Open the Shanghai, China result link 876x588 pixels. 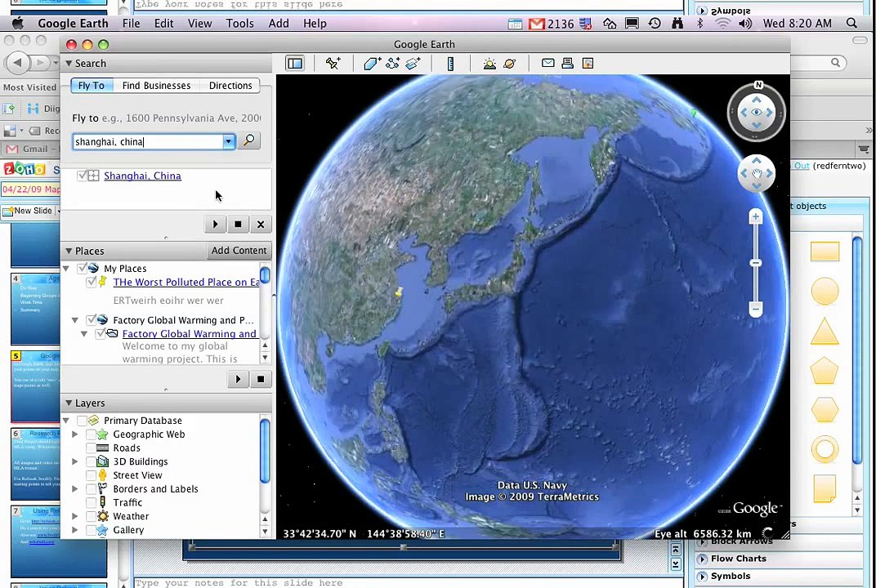pos(142,176)
